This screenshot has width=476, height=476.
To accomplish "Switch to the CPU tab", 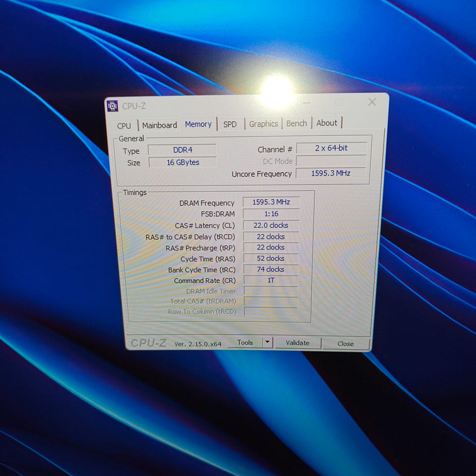I will (124, 125).
